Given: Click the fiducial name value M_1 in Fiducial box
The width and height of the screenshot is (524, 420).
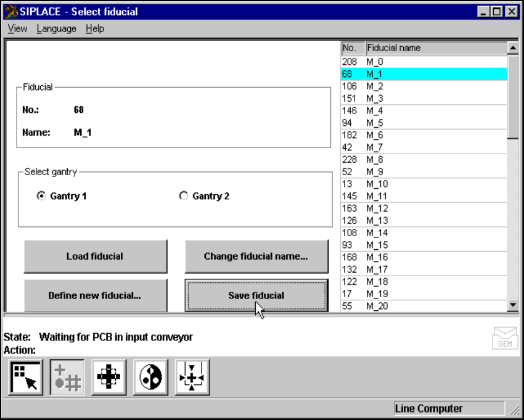Looking at the screenshot, I should [83, 133].
